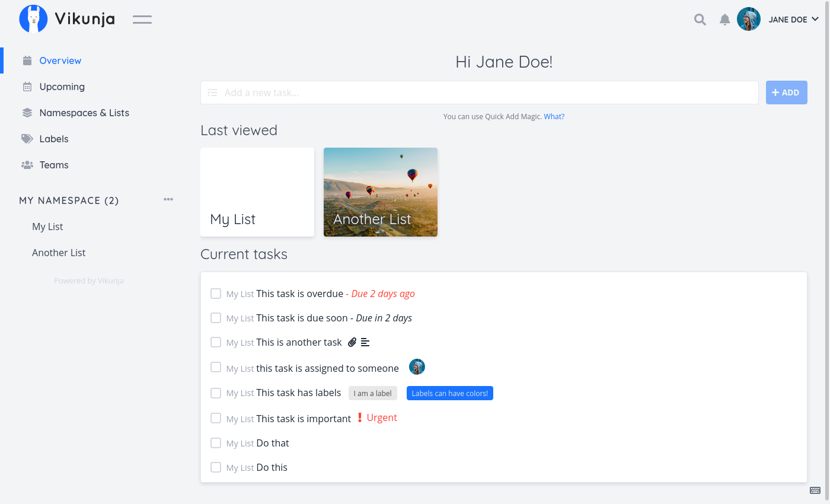This screenshot has width=830, height=504.
Task: Click the blue 'Labels can have colors!' tag
Action: (x=450, y=393)
